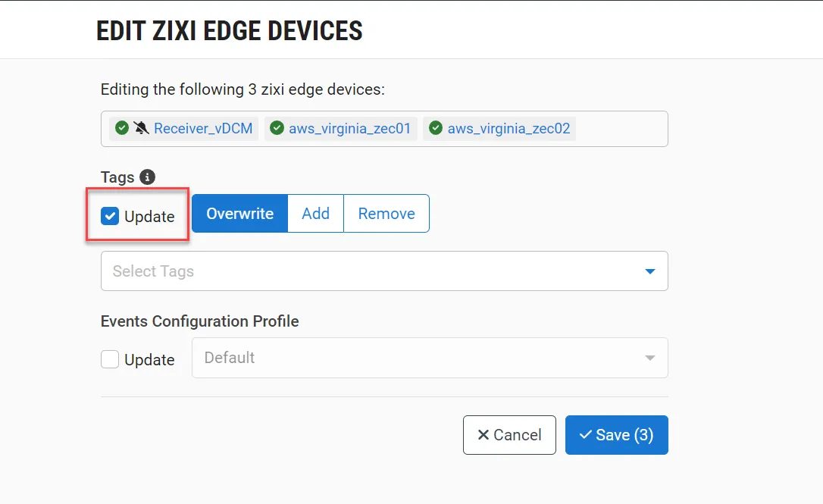823x504 pixels.
Task: Switch to Remove tags mode
Action: tap(386, 213)
